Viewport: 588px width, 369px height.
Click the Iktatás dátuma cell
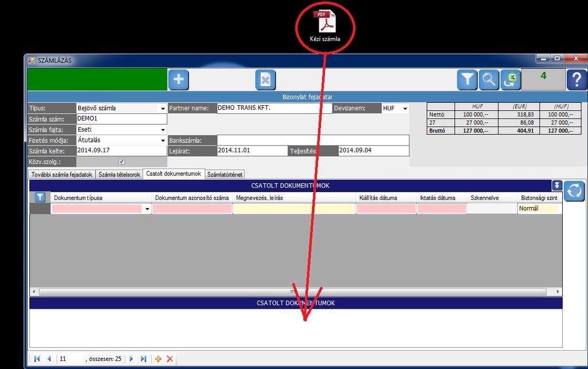pyautogui.click(x=442, y=209)
